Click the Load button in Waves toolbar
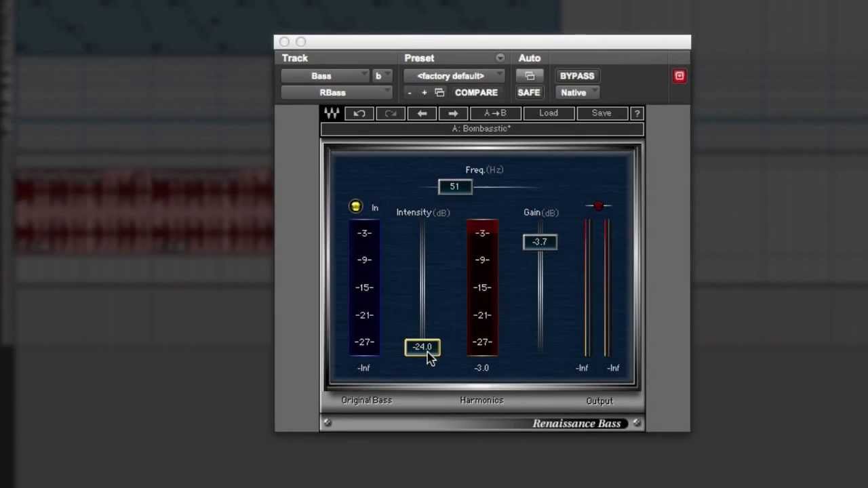The image size is (868, 488). point(549,113)
